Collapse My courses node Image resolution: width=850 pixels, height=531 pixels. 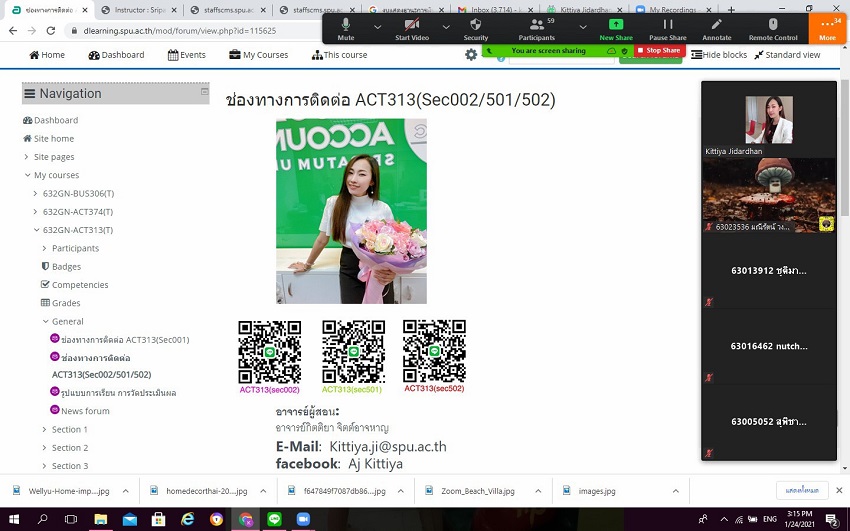(27, 175)
